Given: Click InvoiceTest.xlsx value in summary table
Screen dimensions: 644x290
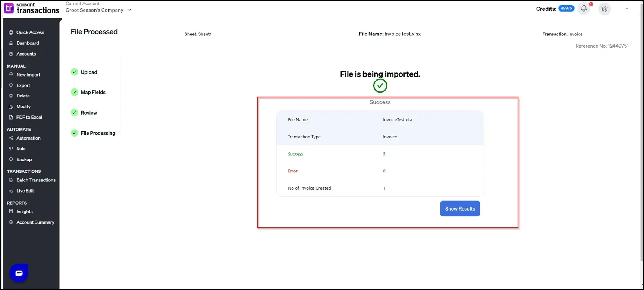Looking at the screenshot, I should point(398,120).
